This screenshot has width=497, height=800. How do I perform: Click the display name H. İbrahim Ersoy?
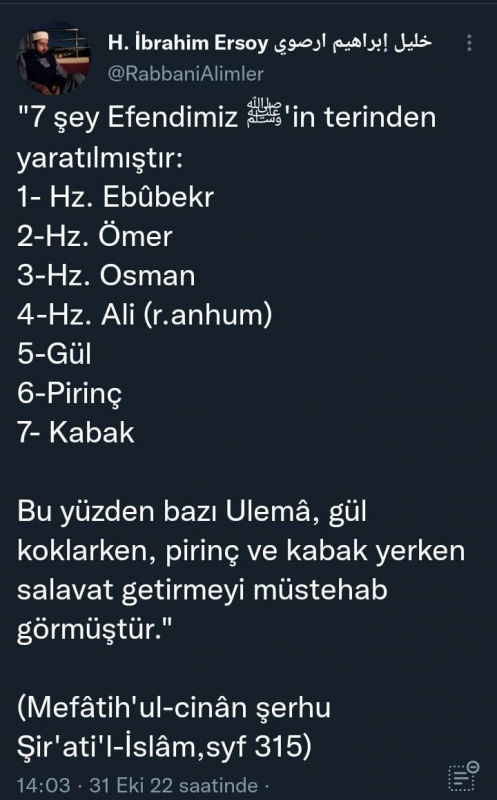[188, 43]
